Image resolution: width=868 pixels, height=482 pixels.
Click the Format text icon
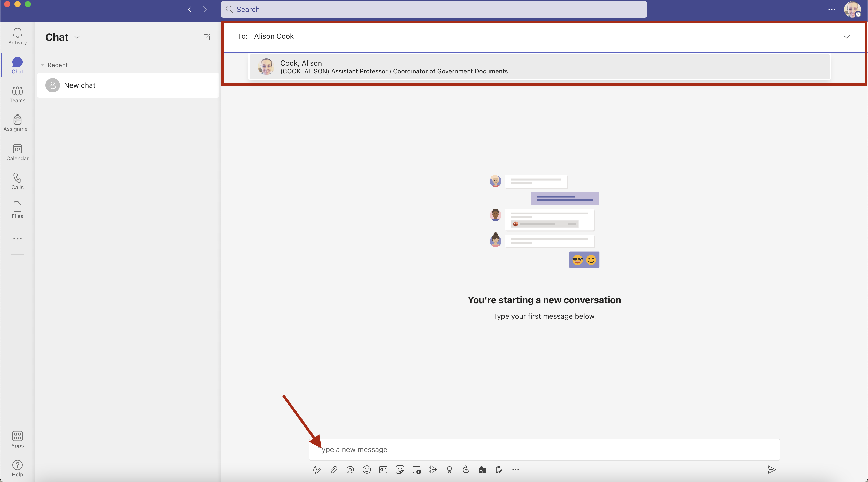click(317, 470)
